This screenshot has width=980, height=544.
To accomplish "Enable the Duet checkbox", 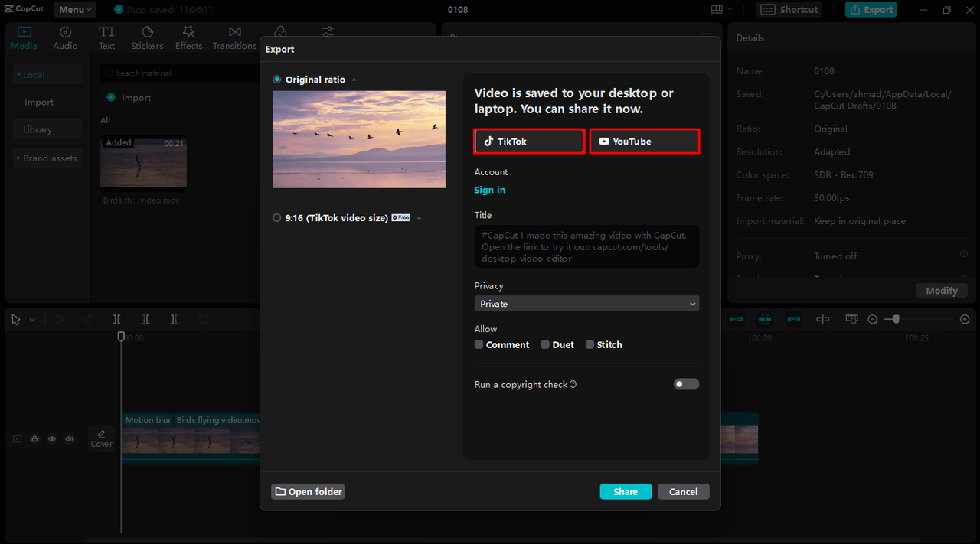I will pyautogui.click(x=545, y=345).
